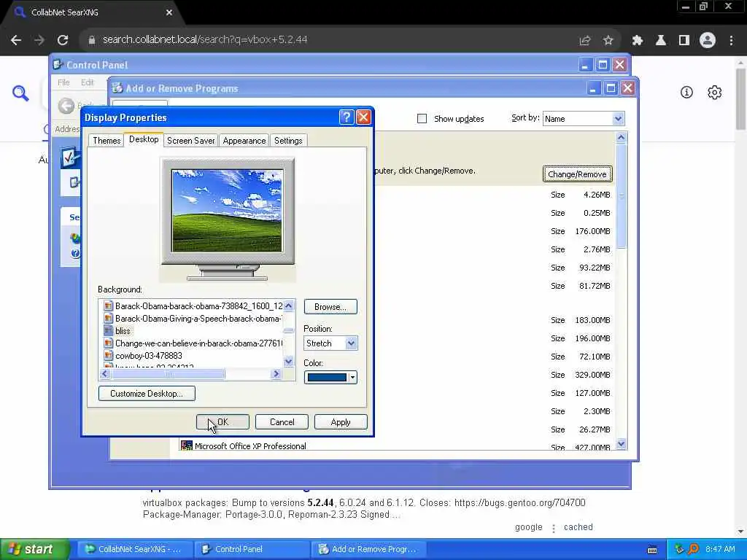
Task: Click the background list horizontal scrollbar thumb
Action: click(168, 374)
